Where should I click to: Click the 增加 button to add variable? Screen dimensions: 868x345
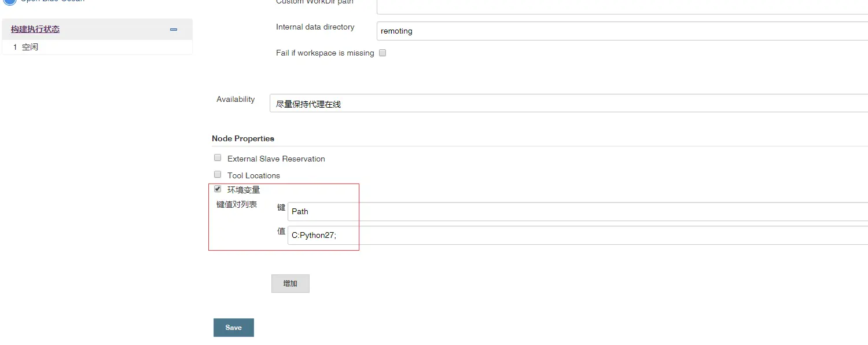pyautogui.click(x=290, y=283)
